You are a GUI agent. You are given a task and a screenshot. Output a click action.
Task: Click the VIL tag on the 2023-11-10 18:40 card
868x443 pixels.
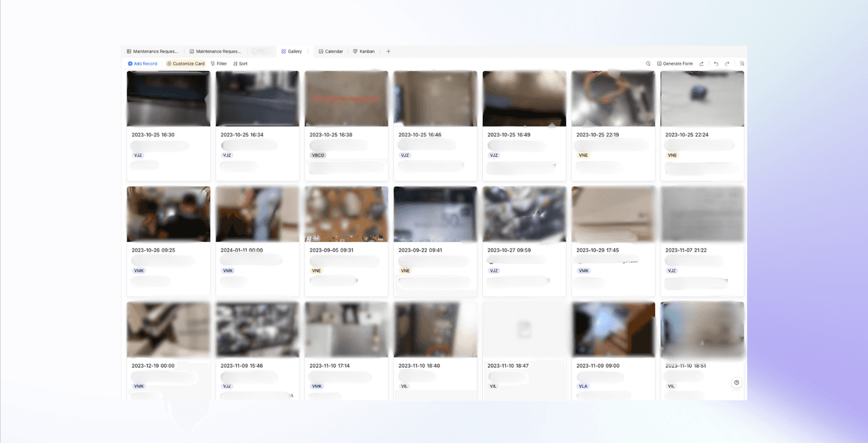tap(405, 386)
